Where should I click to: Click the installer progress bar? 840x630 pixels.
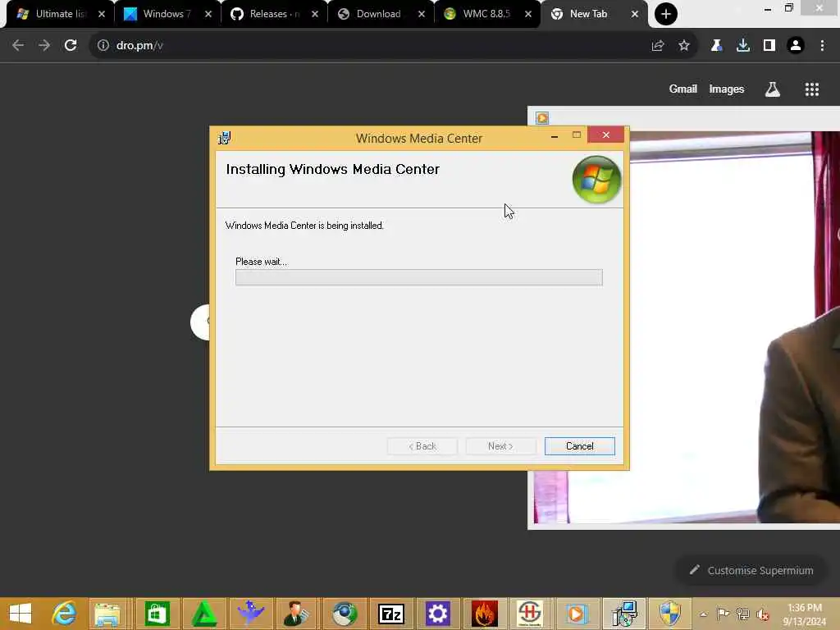[419, 277]
